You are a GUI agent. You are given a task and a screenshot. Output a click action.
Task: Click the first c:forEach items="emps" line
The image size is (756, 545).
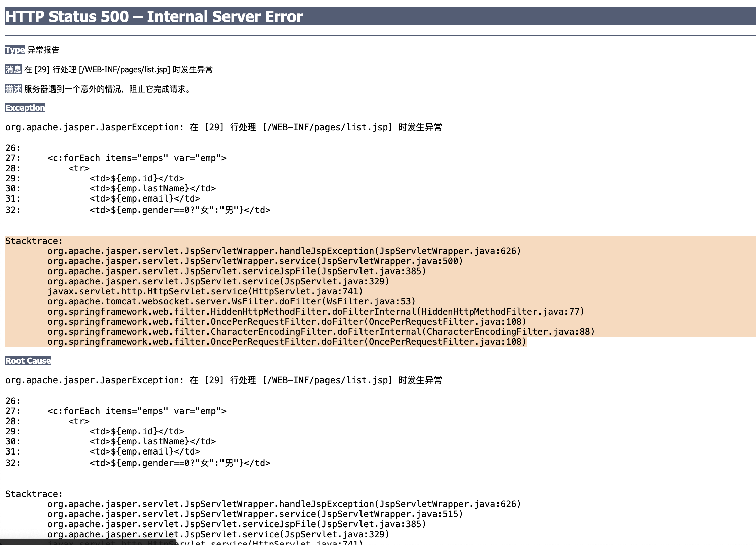[x=137, y=158]
